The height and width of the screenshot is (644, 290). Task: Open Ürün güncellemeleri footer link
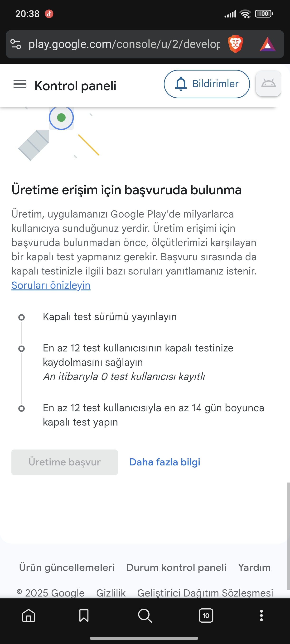click(x=67, y=568)
